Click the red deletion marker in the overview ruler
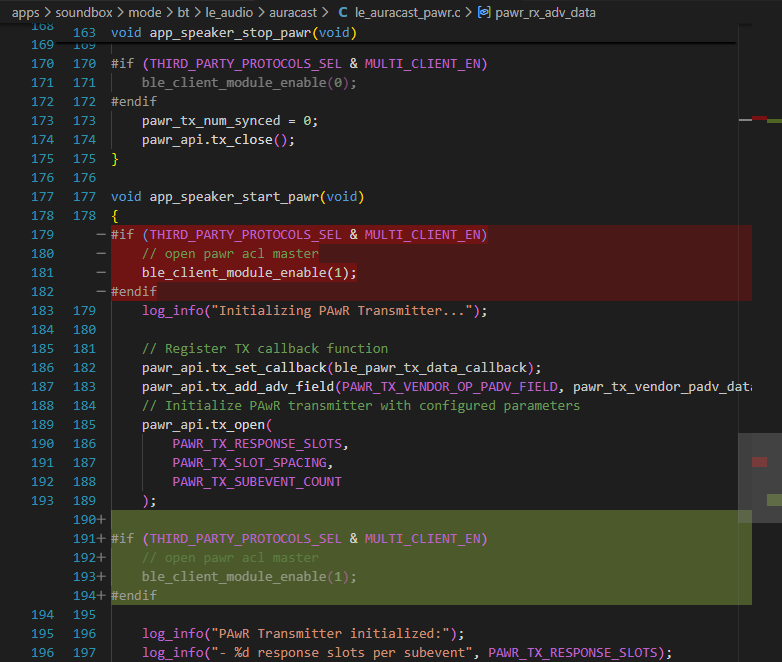Screen dimensions: 782x662 pos(760,462)
